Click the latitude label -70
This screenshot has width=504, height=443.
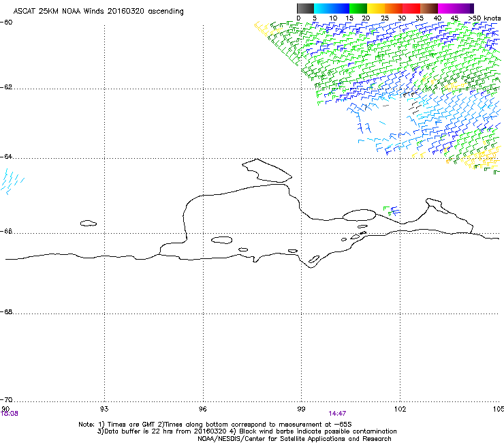point(6,399)
